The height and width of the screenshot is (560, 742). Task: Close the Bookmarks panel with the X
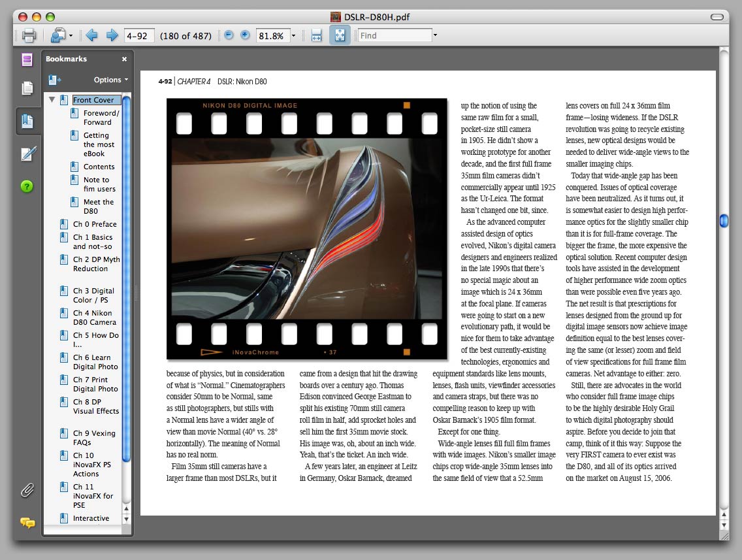(x=125, y=59)
